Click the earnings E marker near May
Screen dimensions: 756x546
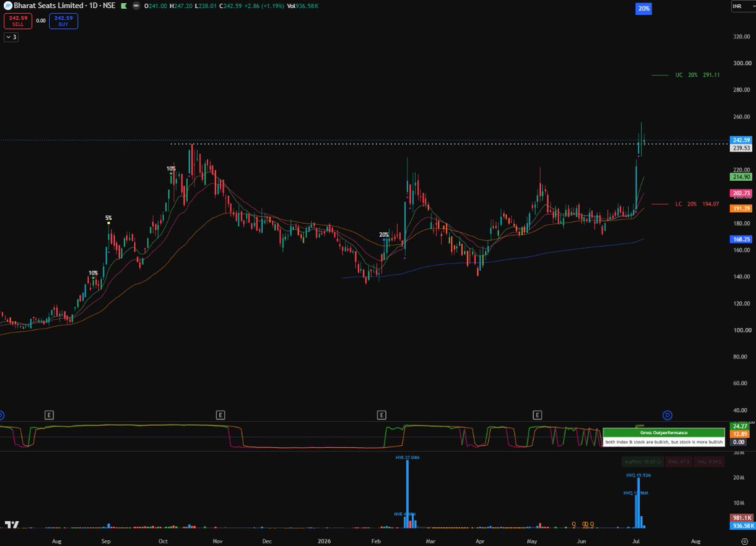537,415
